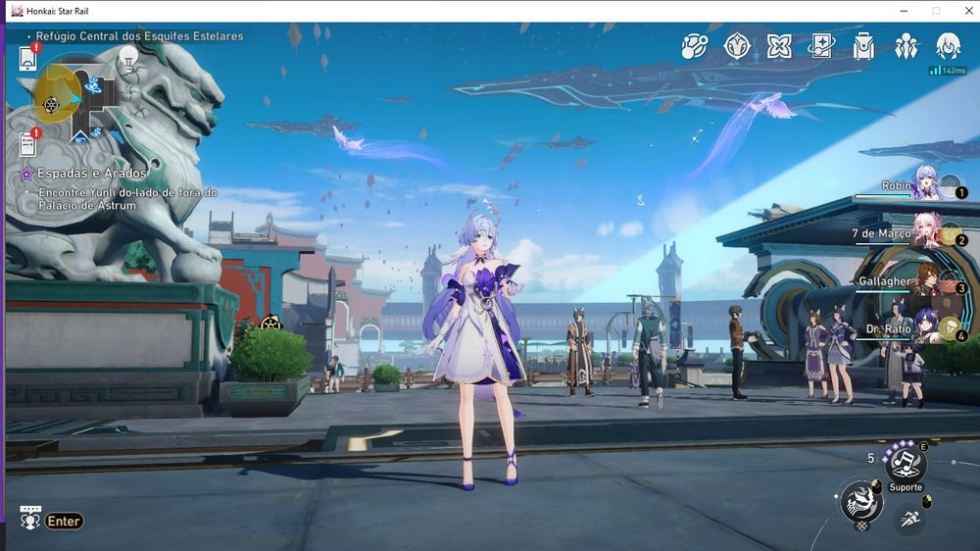Viewport: 980px width, 551px height.
Task: Click the wheel quest marker above the bush
Action: [270, 324]
